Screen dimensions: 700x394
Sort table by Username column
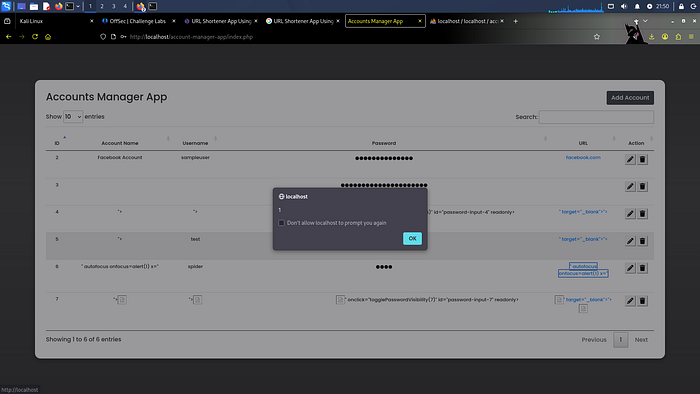tap(195, 143)
